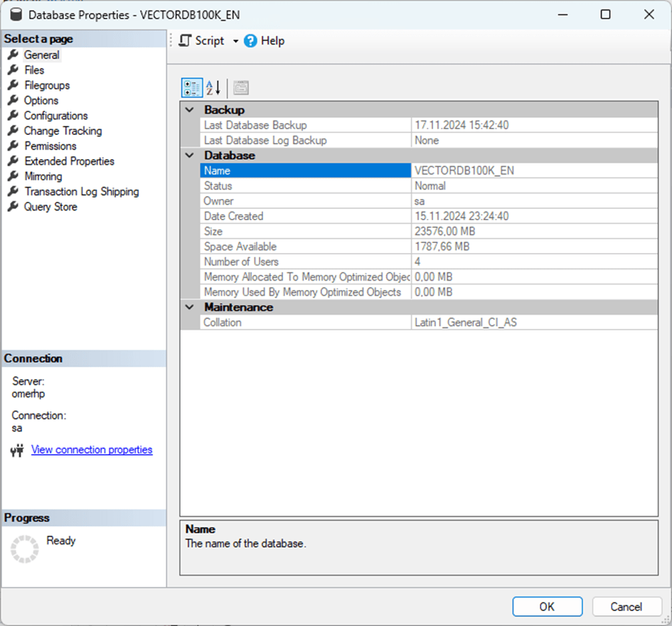Screen dimensions: 672x626
Task: Select the Files page
Action: point(33,70)
